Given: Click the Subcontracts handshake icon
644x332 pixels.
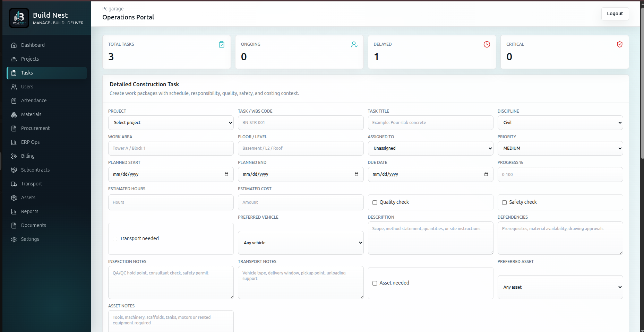Looking at the screenshot, I should click(x=14, y=170).
